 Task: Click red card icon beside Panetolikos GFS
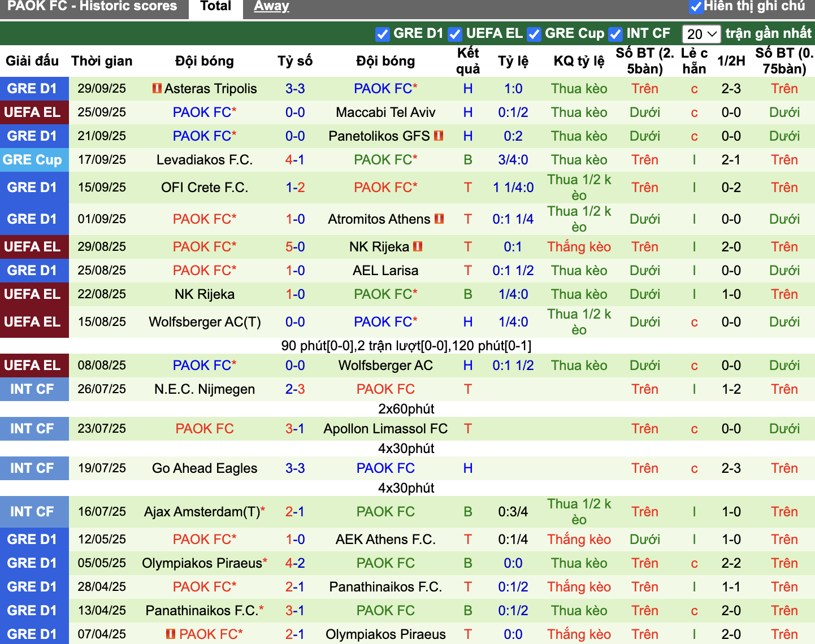point(439,136)
